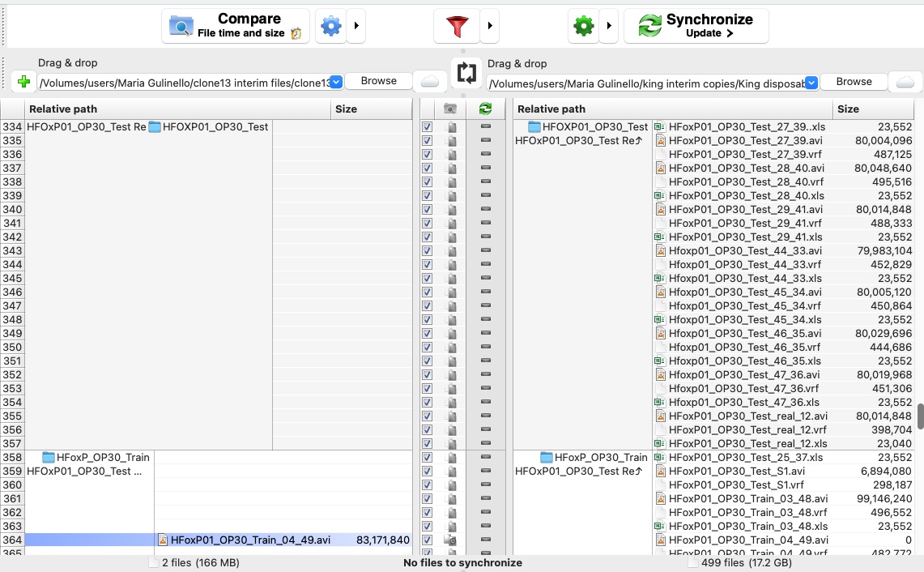
Task: Click the category column header camera icon
Action: pyautogui.click(x=450, y=109)
